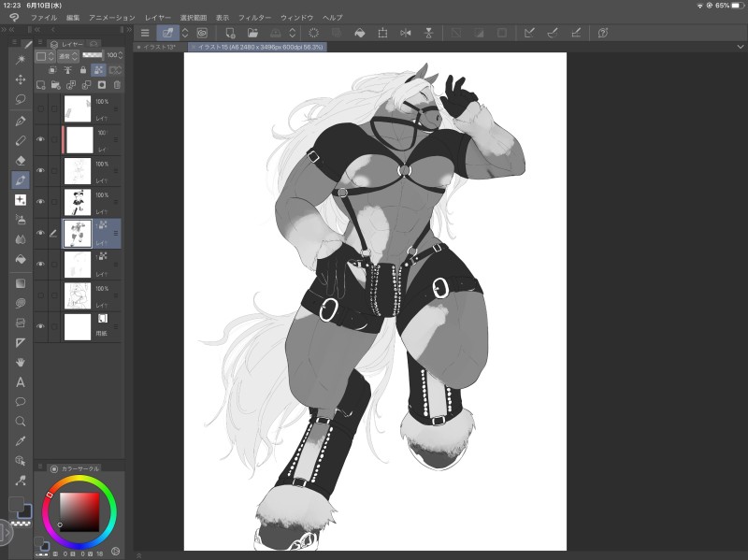Screen dimensions: 748x560
Task: Open help icon in command bar
Action: coord(603,33)
